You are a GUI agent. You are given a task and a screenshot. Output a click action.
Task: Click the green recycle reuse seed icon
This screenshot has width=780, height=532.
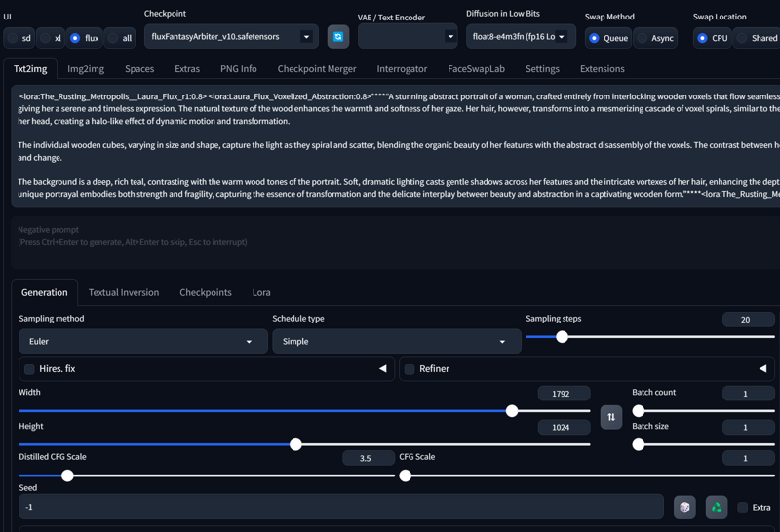tap(717, 507)
